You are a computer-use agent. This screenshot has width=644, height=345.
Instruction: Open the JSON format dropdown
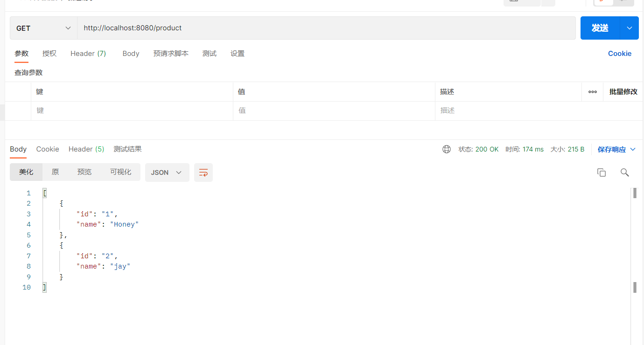pyautogui.click(x=167, y=172)
